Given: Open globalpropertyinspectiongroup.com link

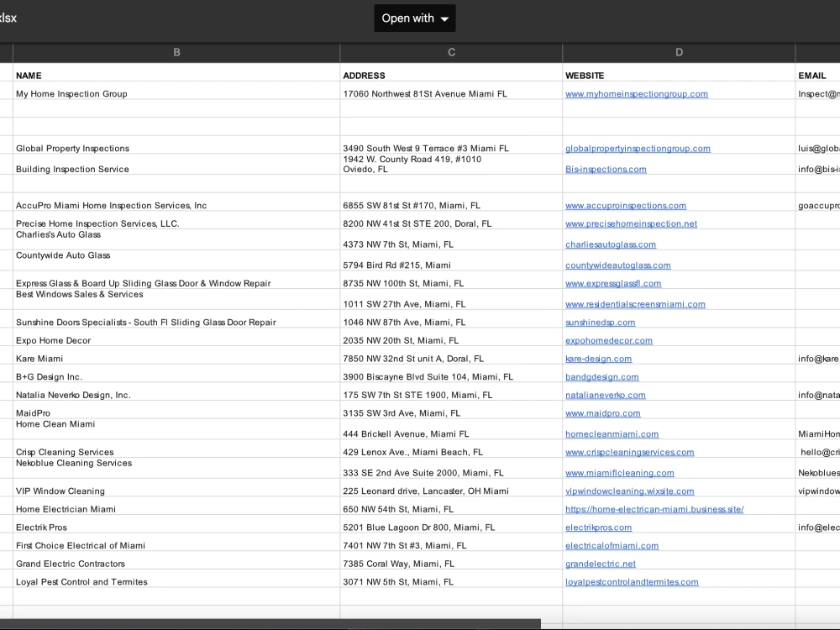Looking at the screenshot, I should (638, 149).
